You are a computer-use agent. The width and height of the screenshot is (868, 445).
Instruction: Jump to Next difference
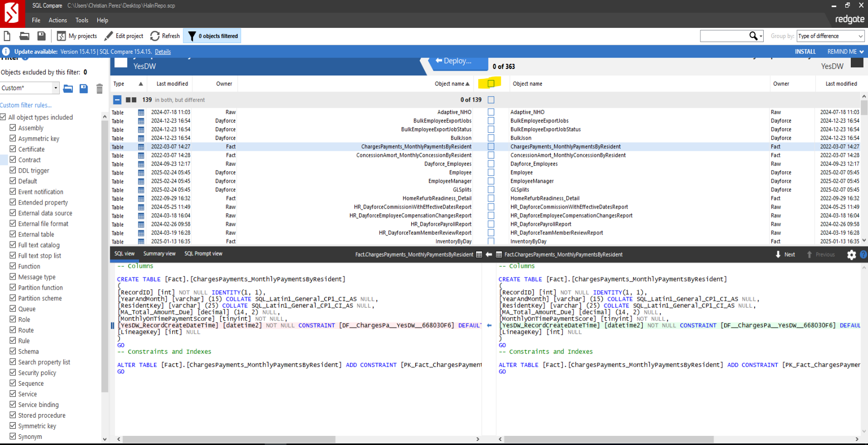(785, 255)
